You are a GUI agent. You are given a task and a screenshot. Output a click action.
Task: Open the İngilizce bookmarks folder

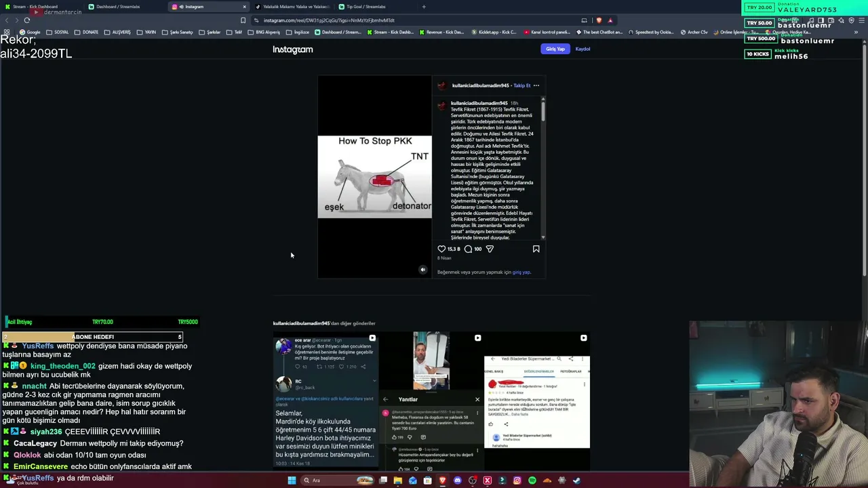point(298,32)
